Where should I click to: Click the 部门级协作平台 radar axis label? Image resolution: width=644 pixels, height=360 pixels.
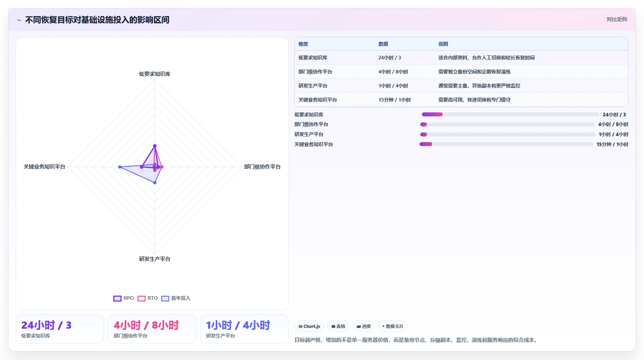[x=262, y=167]
